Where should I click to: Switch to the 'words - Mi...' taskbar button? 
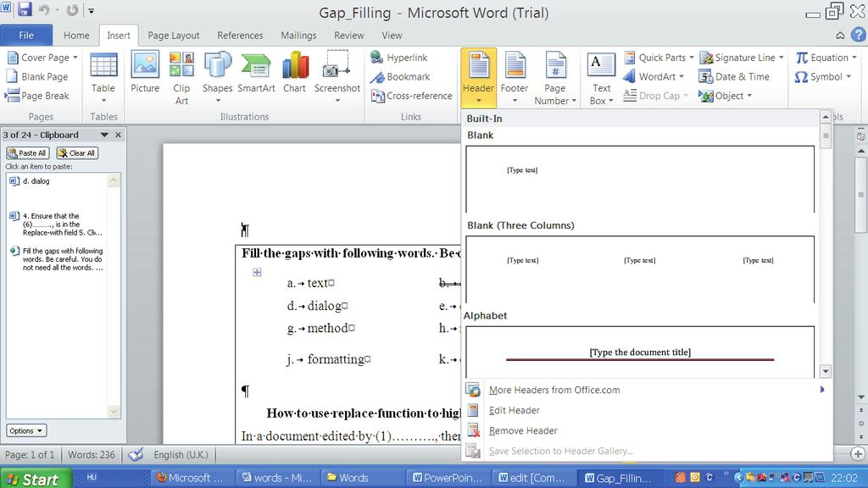coord(277,478)
